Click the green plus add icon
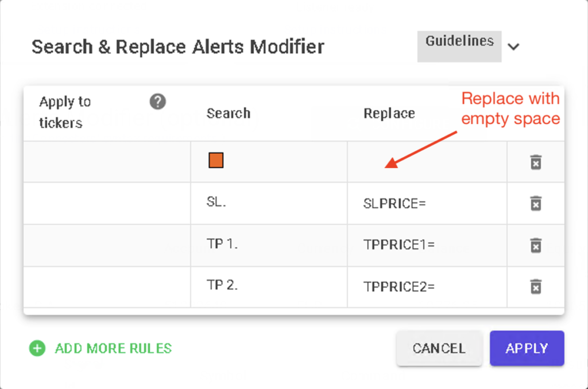Image resolution: width=588 pixels, height=389 pixels. (x=37, y=348)
